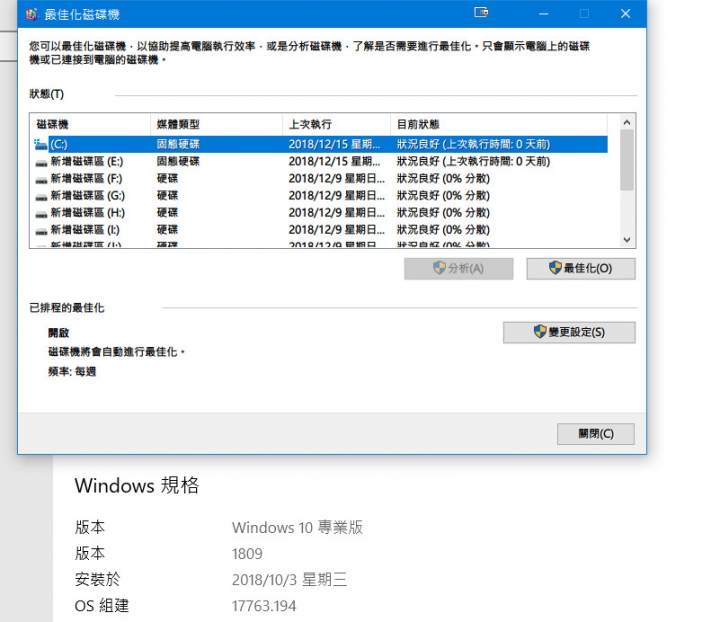
Task: Click the drive list scroll down arrow
Action: coord(627,240)
